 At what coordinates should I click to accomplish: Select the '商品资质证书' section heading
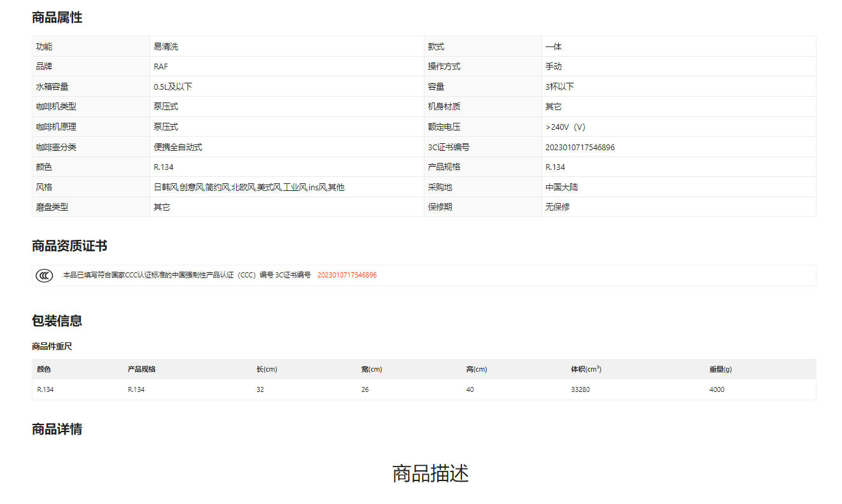pos(70,246)
